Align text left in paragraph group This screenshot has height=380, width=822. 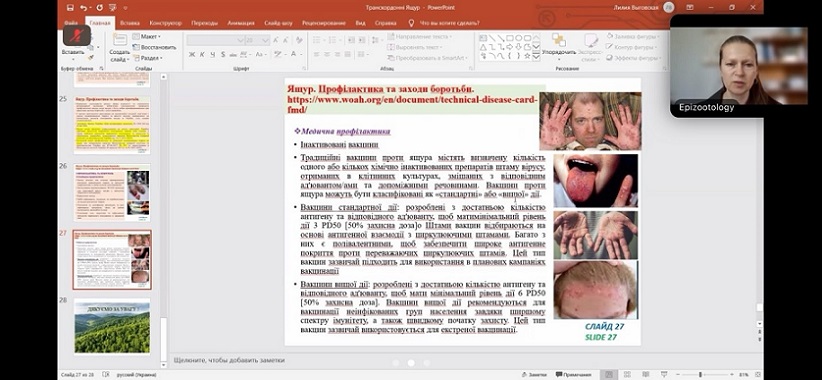point(316,55)
